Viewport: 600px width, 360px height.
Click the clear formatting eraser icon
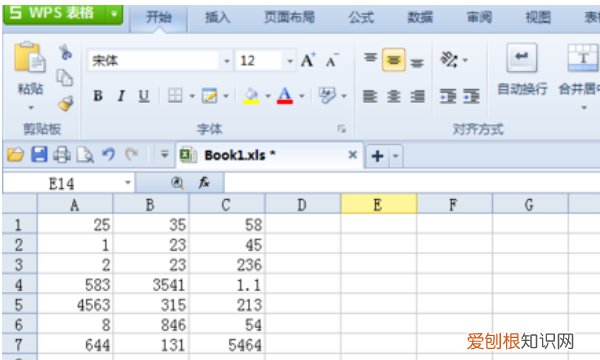pos(327,96)
